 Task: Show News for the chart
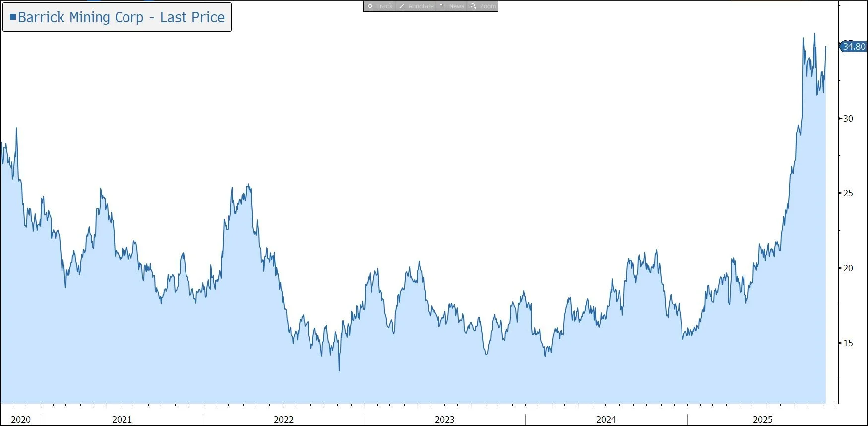pyautogui.click(x=452, y=6)
